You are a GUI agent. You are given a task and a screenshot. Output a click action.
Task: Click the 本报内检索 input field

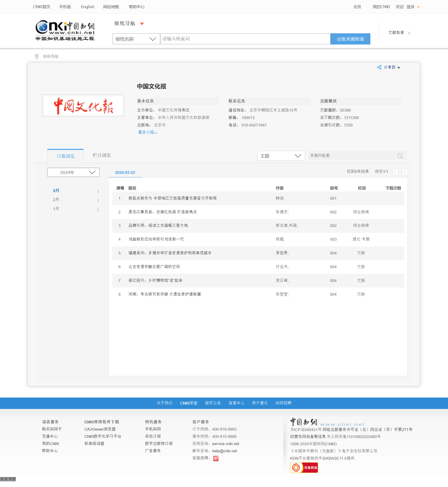pyautogui.click(x=353, y=156)
